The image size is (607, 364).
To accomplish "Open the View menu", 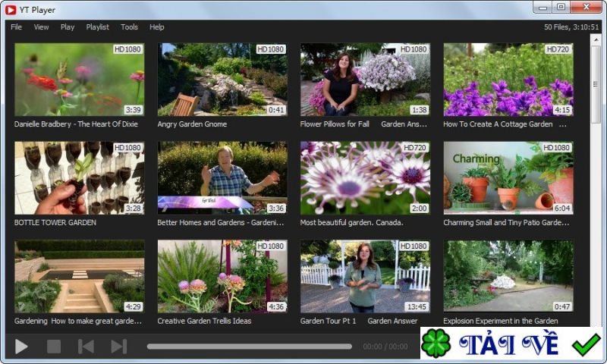I will 41,27.
